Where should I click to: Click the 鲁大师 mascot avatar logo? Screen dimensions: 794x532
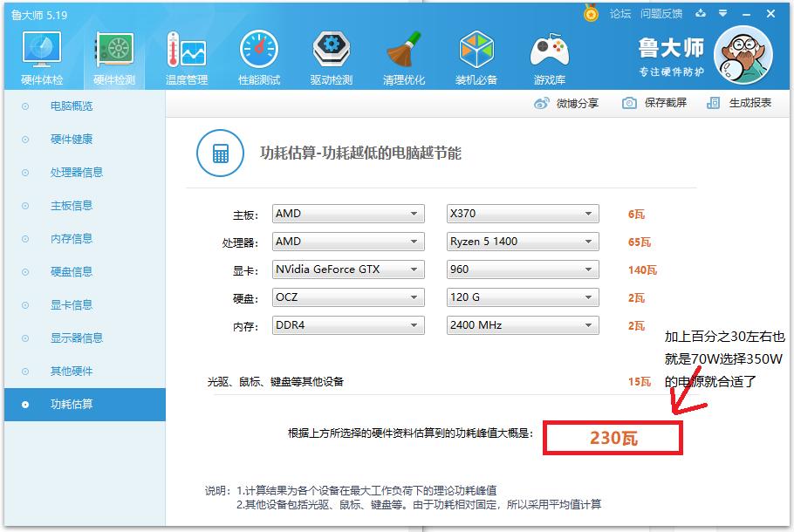[x=743, y=54]
